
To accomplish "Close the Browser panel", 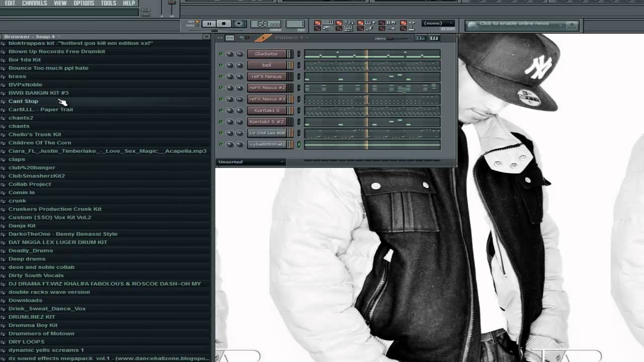I will pos(206,37).
